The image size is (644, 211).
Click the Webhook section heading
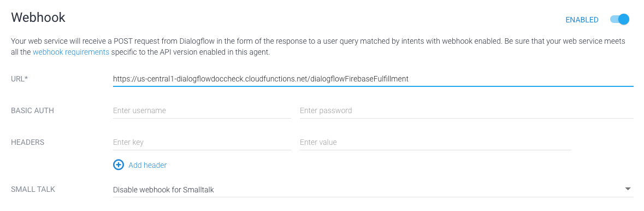[x=38, y=17]
